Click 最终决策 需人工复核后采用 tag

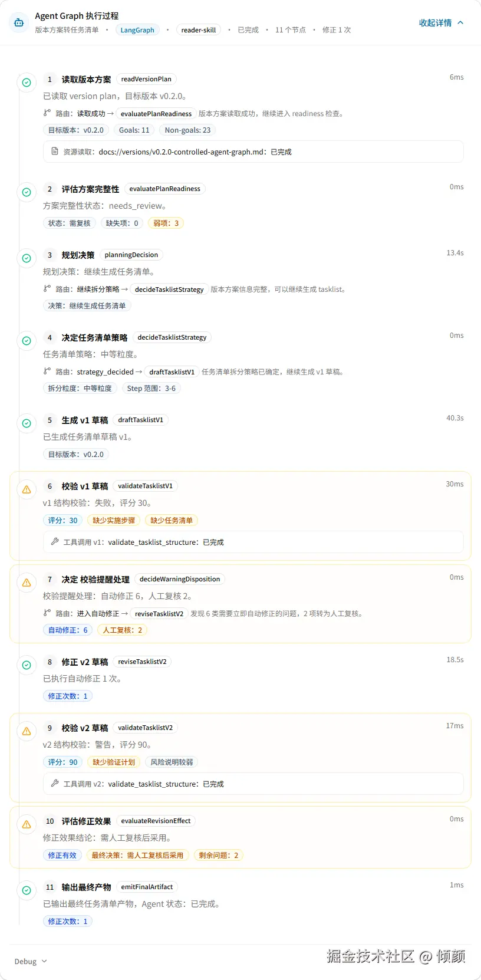[x=137, y=856]
